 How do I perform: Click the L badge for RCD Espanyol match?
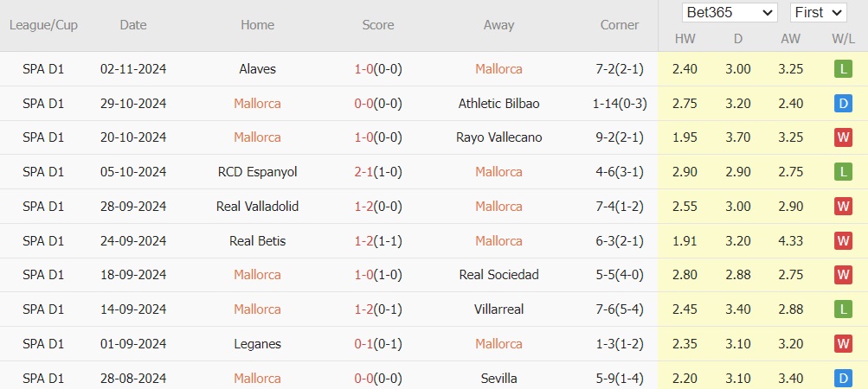click(x=843, y=172)
